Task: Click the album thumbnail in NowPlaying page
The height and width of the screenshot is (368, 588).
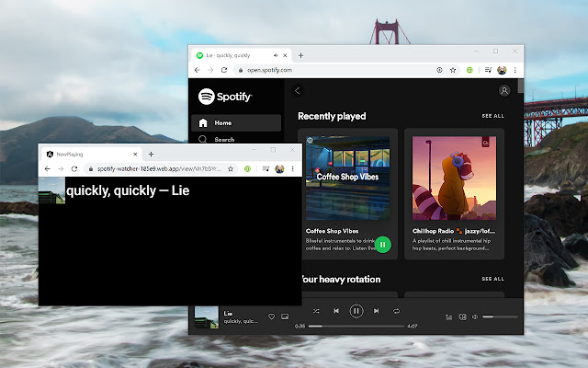Action: pos(51,190)
